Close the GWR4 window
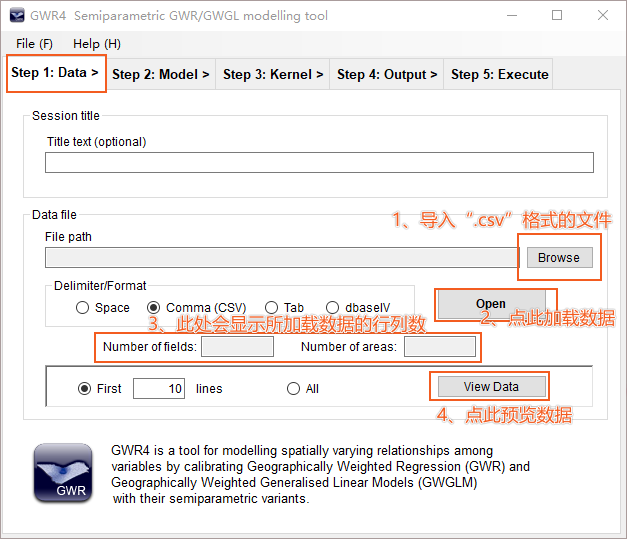 (x=603, y=16)
